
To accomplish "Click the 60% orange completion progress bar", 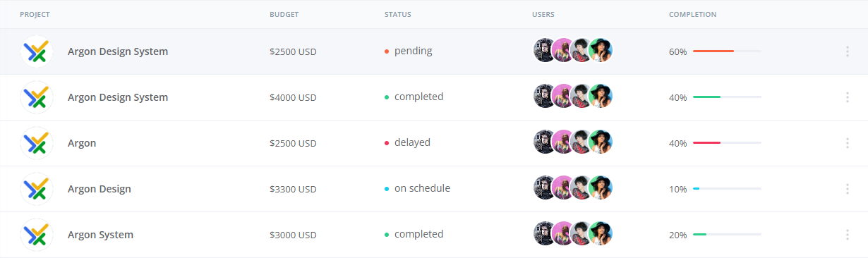I will [727, 51].
